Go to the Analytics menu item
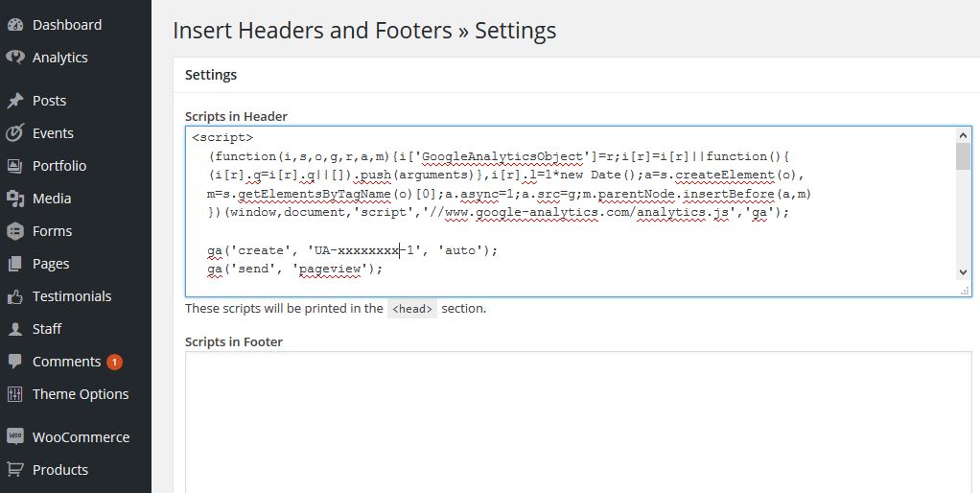The height and width of the screenshot is (493, 980). click(x=60, y=58)
